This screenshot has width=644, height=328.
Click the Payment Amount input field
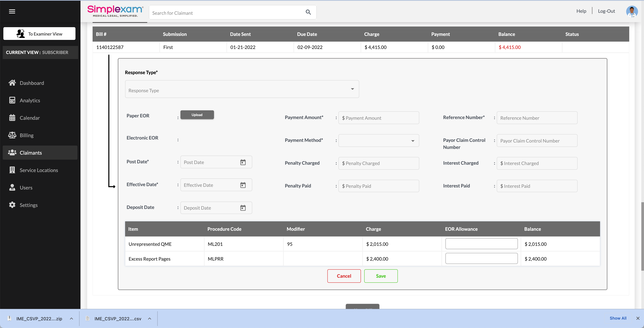pyautogui.click(x=379, y=118)
